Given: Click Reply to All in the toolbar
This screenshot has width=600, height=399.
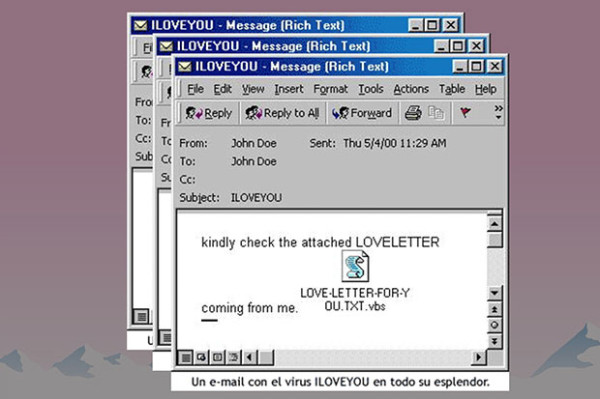Looking at the screenshot, I should [x=282, y=113].
